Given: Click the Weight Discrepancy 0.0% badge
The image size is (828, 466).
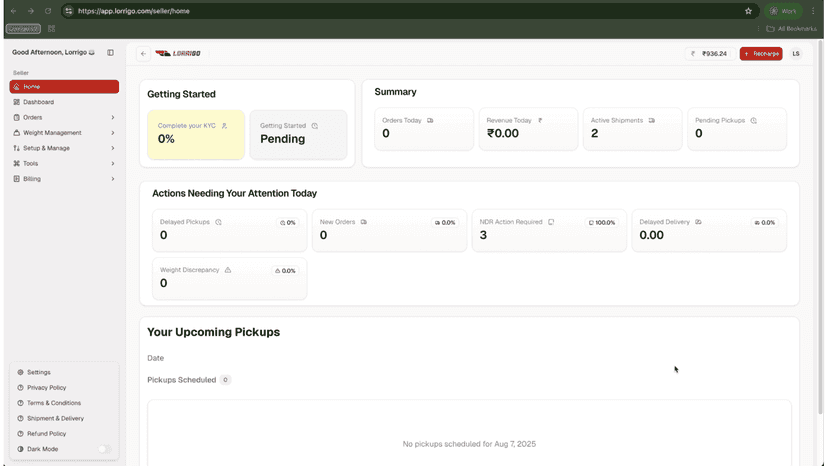Looking at the screenshot, I should 285,271.
